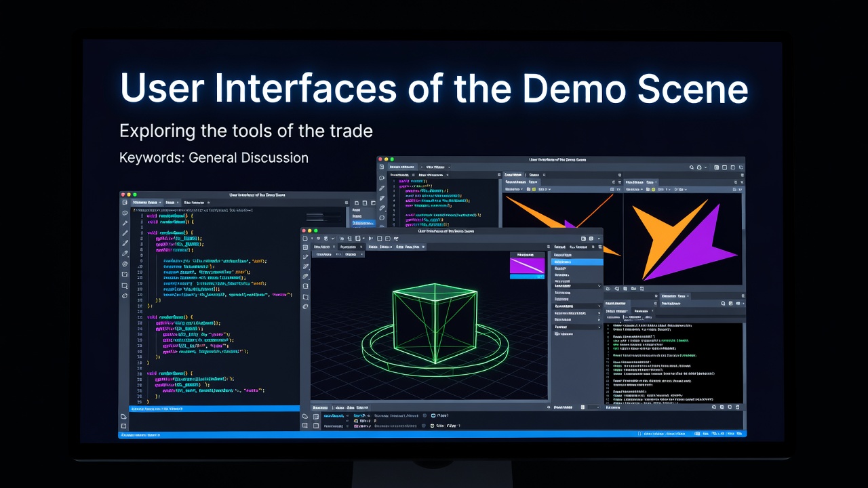The height and width of the screenshot is (488, 868).
Task: Click the comment bubble icon in back window sidebar
Action: pos(382,178)
